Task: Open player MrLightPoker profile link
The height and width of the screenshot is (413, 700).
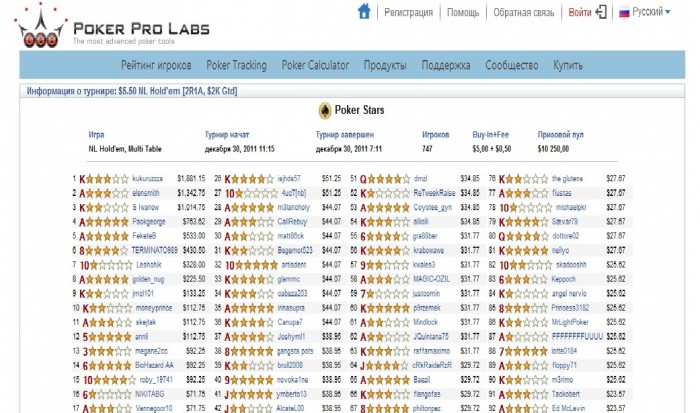Action: [x=570, y=322]
